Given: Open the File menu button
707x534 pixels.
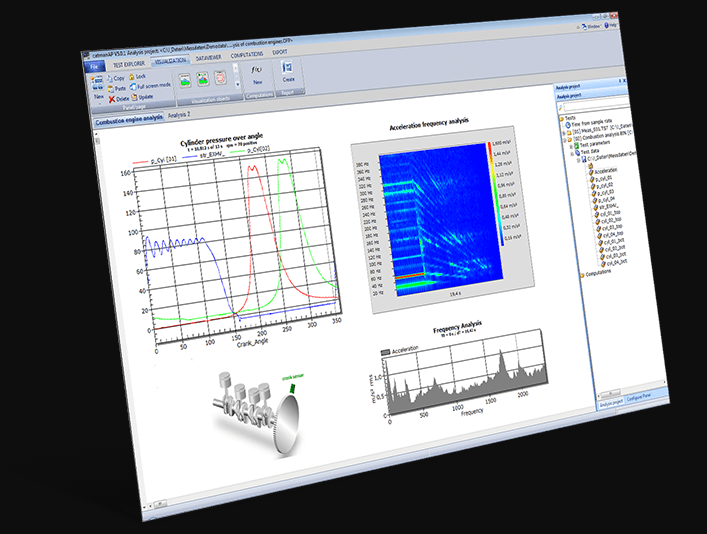Looking at the screenshot, I should [x=94, y=66].
